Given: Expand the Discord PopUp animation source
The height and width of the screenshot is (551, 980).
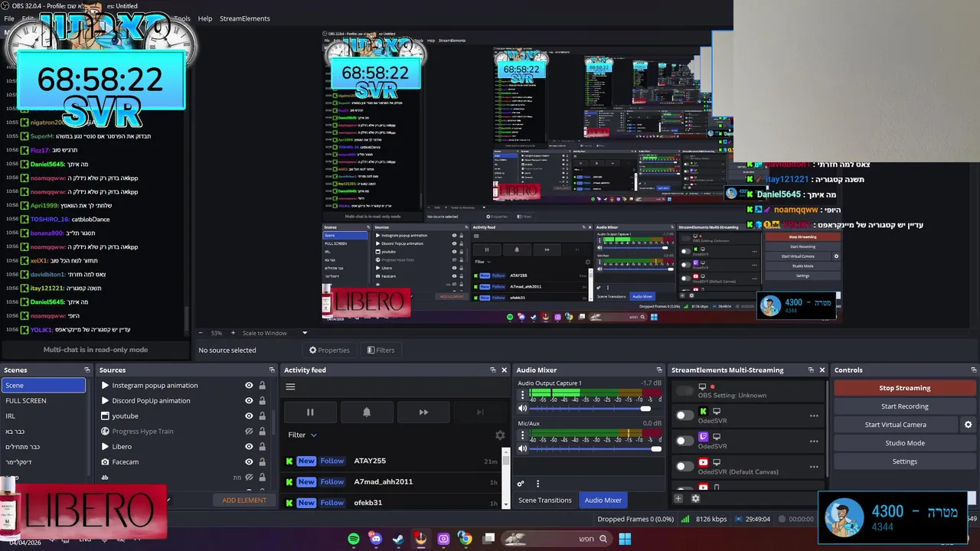Looking at the screenshot, I should coord(105,400).
